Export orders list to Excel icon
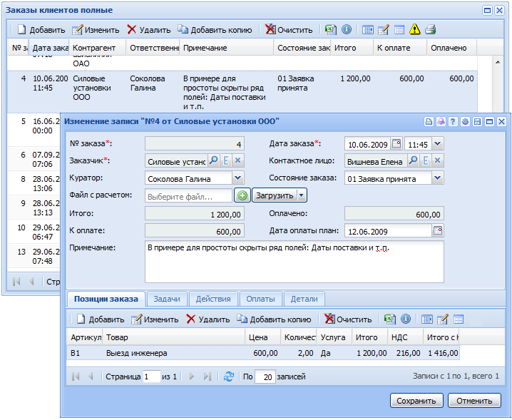 coord(330,30)
